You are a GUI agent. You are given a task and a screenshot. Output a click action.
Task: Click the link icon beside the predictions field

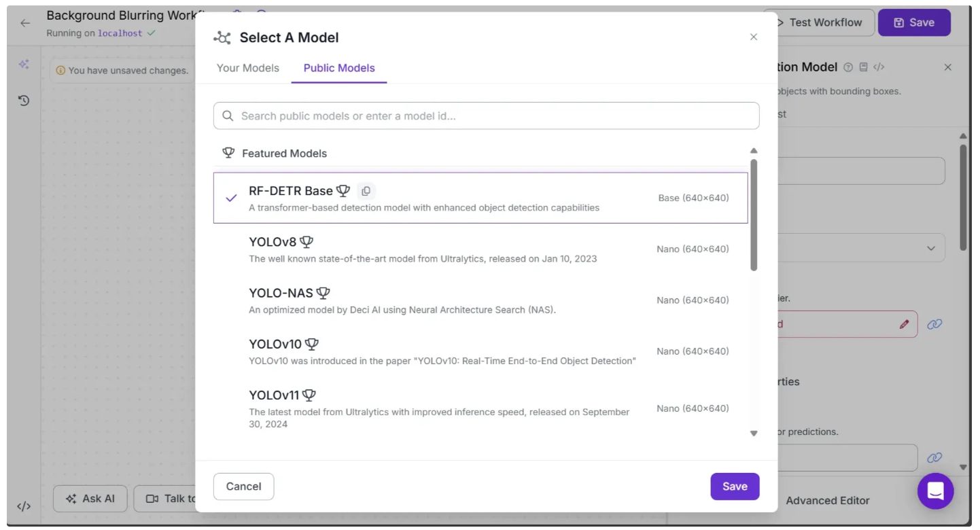click(934, 458)
